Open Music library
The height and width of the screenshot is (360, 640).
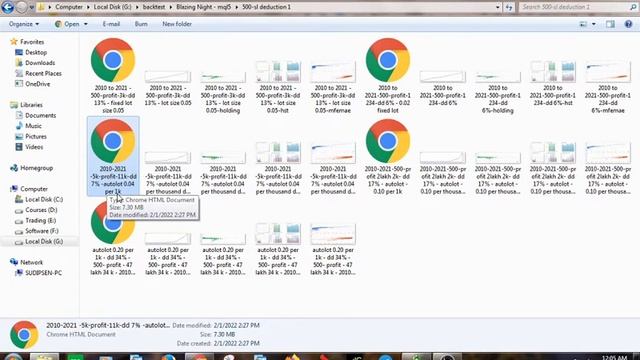click(33, 126)
